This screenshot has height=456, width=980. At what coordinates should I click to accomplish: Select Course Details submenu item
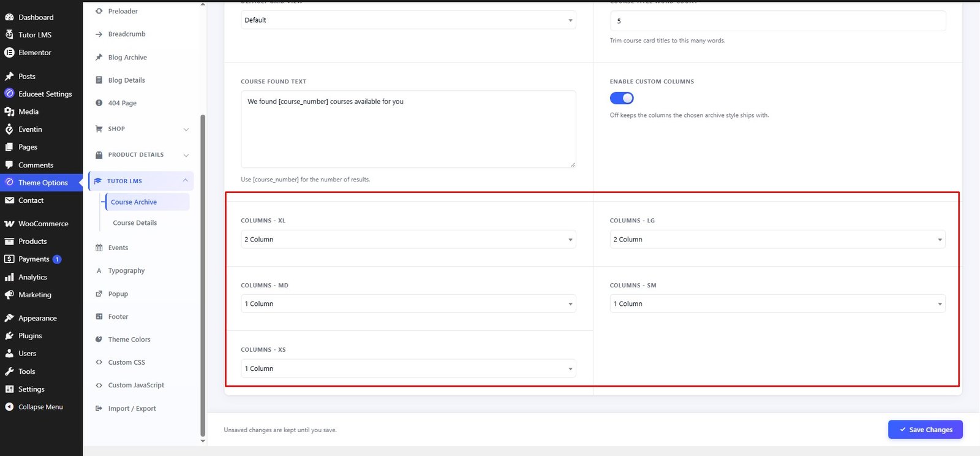pyautogui.click(x=135, y=223)
